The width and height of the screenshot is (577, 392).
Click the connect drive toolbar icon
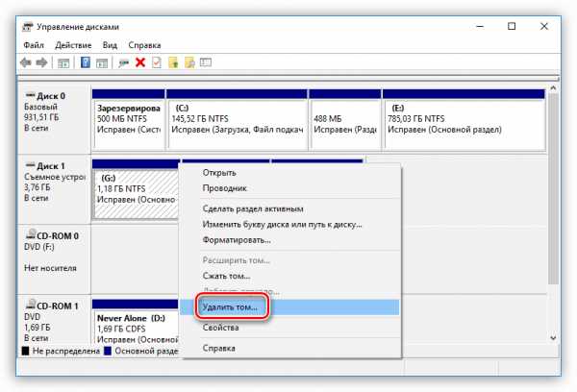124,63
